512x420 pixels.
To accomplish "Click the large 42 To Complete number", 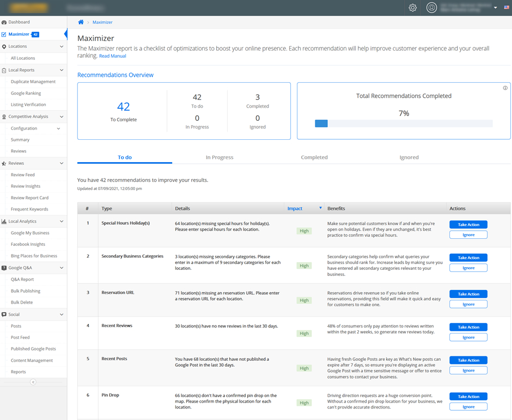I will (x=124, y=107).
